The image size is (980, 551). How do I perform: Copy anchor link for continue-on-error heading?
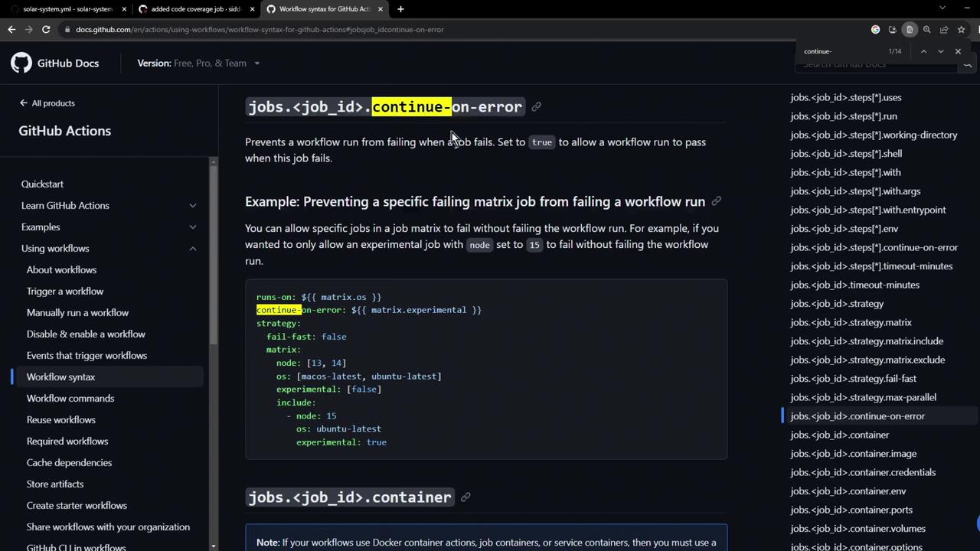[536, 107]
